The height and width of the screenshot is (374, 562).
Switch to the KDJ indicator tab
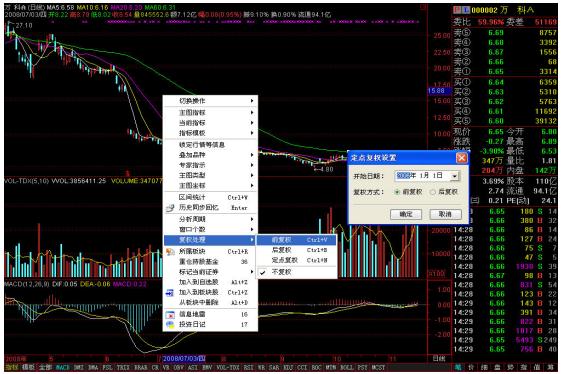coord(288,368)
